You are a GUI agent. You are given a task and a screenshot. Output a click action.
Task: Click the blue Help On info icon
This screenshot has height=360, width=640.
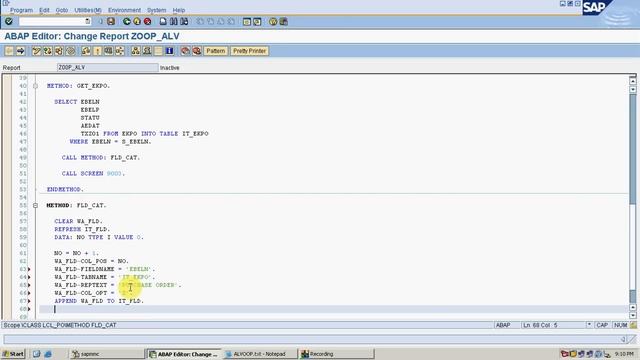coord(169,51)
